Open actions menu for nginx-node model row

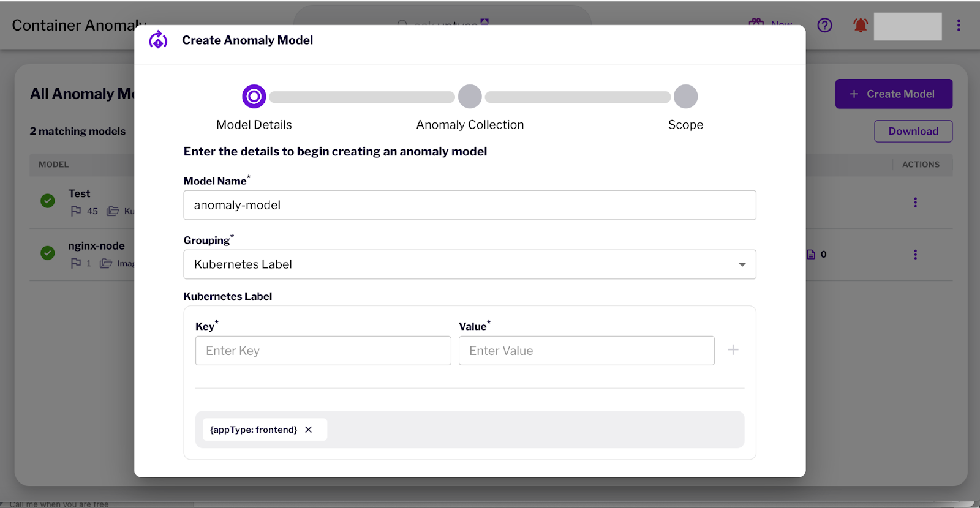click(915, 255)
